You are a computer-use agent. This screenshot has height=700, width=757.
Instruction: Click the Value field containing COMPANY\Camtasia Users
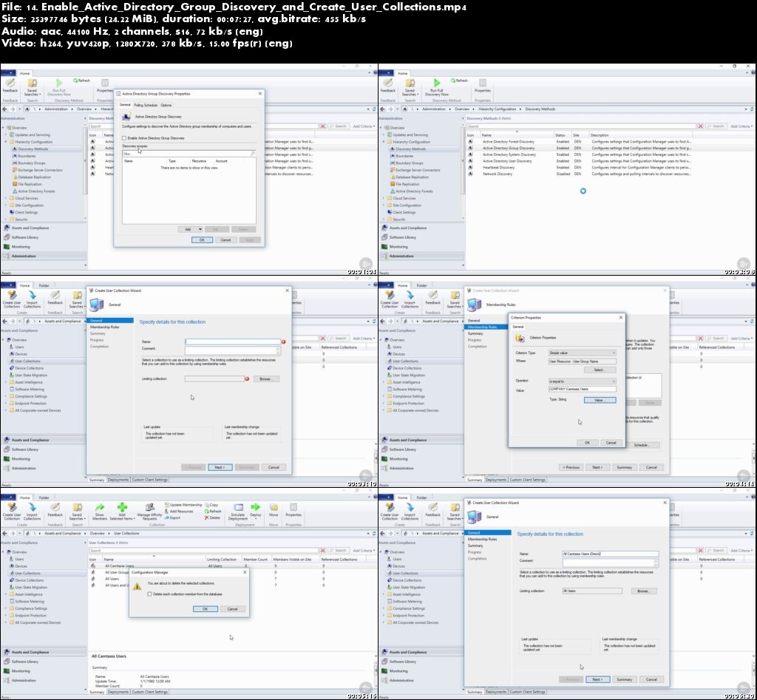point(583,389)
